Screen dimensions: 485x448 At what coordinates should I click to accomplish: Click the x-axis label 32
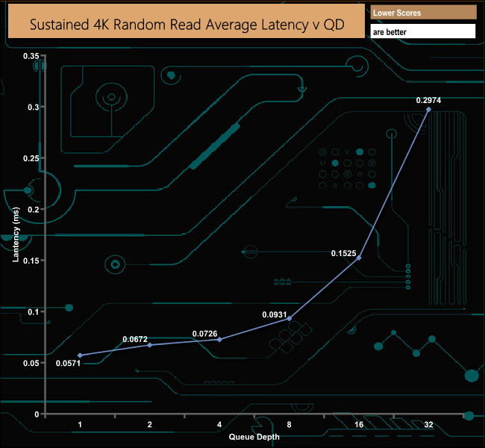click(x=428, y=424)
